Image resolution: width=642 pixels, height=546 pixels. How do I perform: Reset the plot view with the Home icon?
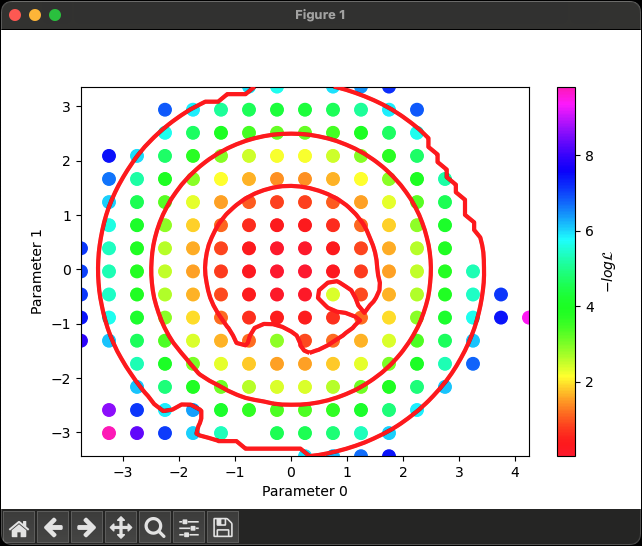click(x=19, y=527)
